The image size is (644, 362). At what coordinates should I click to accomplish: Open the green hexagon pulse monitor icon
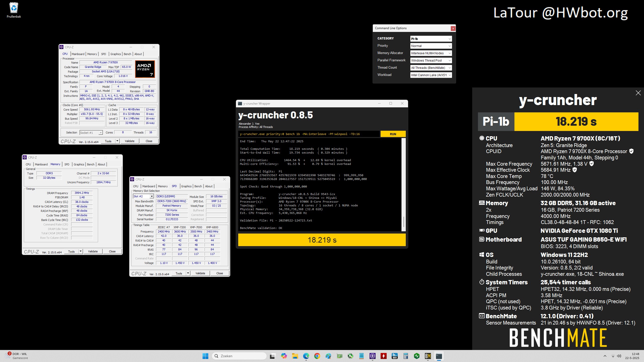(x=417, y=356)
